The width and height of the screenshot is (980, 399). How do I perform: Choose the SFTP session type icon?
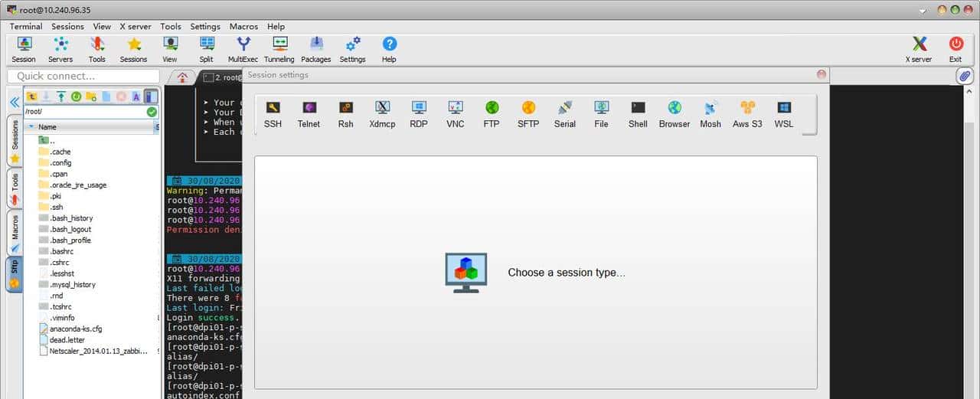click(x=528, y=114)
